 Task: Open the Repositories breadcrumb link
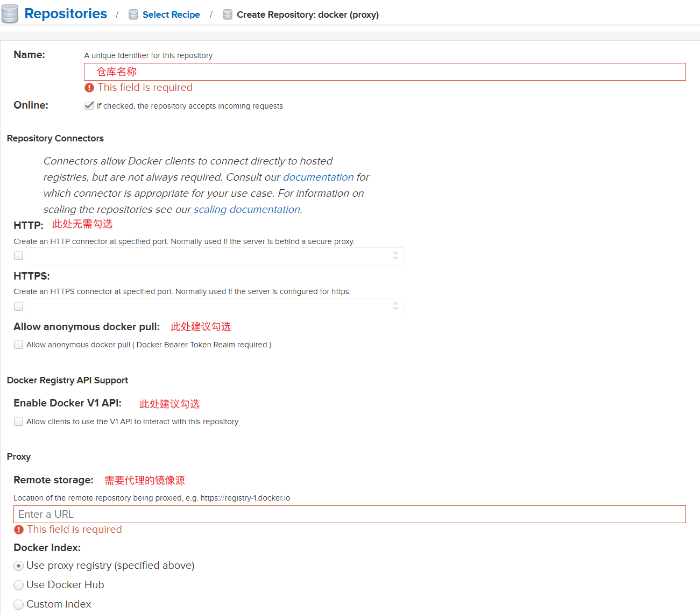(x=66, y=13)
